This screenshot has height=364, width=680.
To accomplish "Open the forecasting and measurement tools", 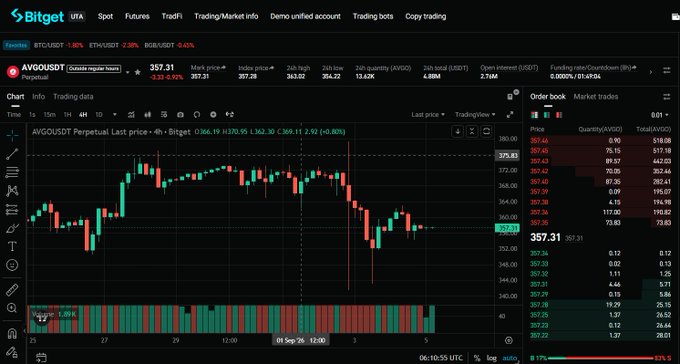I will 12,210.
